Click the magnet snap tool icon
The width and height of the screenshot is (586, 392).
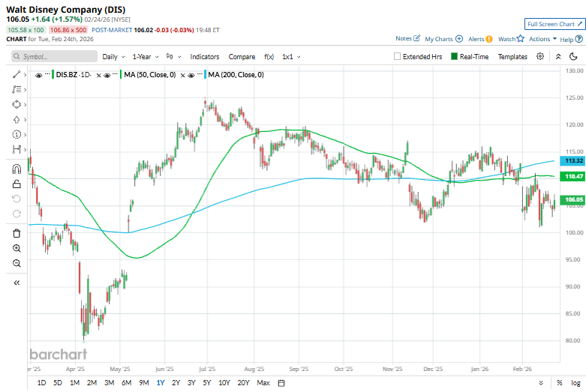(x=16, y=169)
